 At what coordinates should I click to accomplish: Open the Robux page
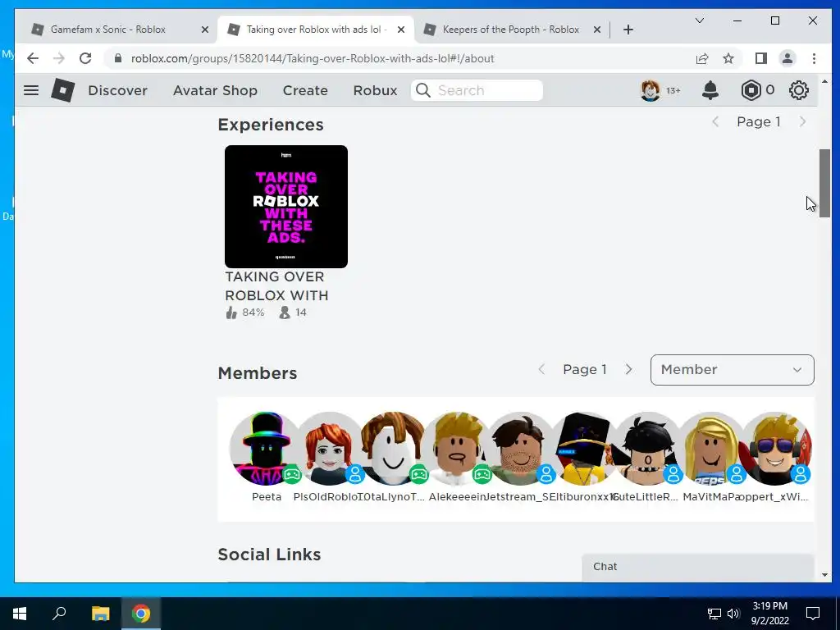(x=375, y=90)
